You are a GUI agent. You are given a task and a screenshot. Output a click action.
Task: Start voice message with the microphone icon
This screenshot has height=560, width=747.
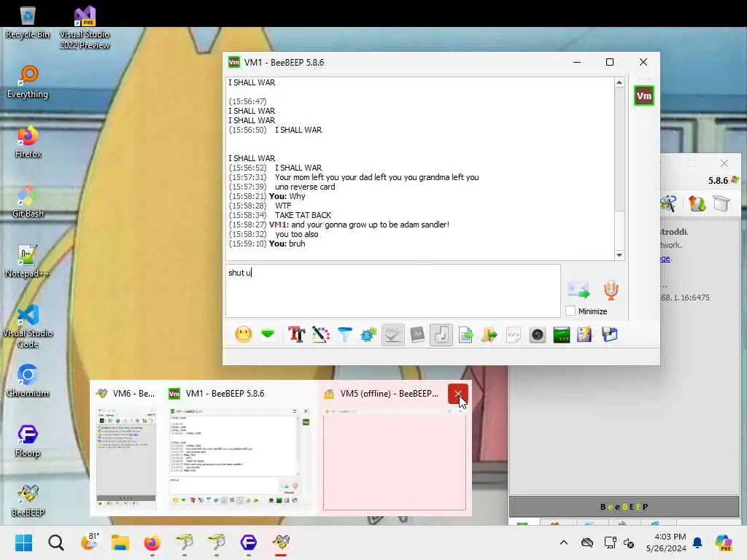pyautogui.click(x=611, y=290)
